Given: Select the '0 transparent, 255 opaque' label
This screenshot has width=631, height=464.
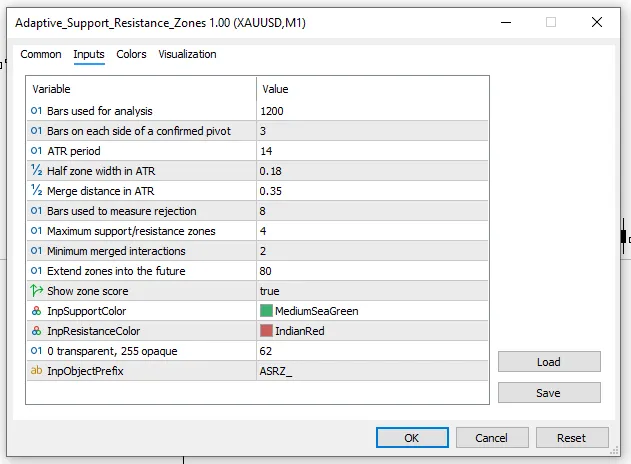Looking at the screenshot, I should 112,351.
